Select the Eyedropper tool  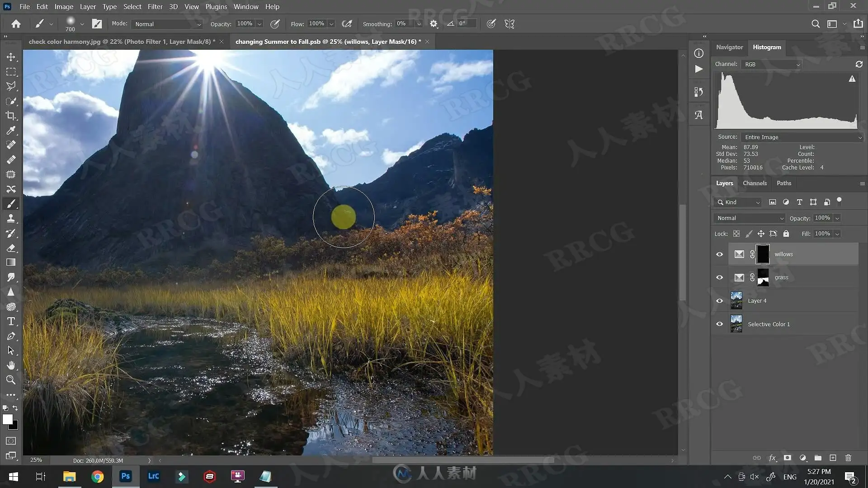pyautogui.click(x=11, y=131)
